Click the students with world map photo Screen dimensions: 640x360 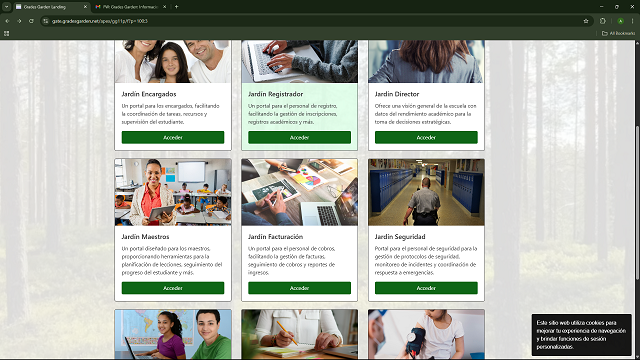(x=173, y=334)
